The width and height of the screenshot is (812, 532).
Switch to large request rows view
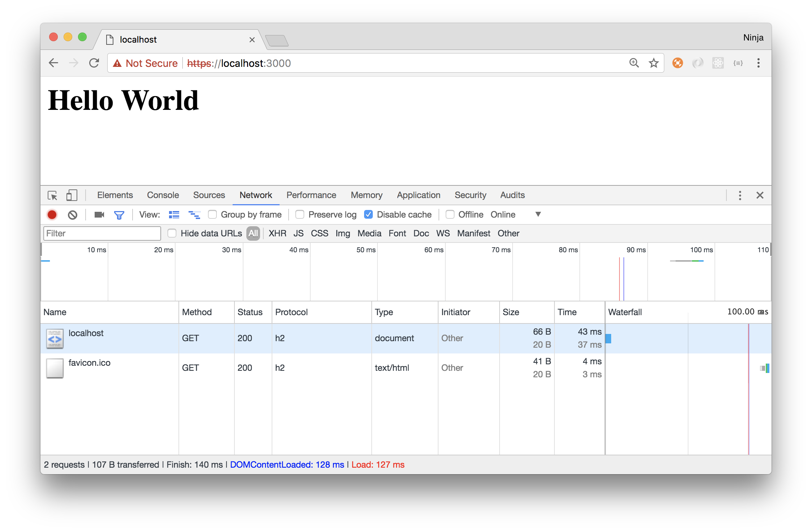point(174,215)
